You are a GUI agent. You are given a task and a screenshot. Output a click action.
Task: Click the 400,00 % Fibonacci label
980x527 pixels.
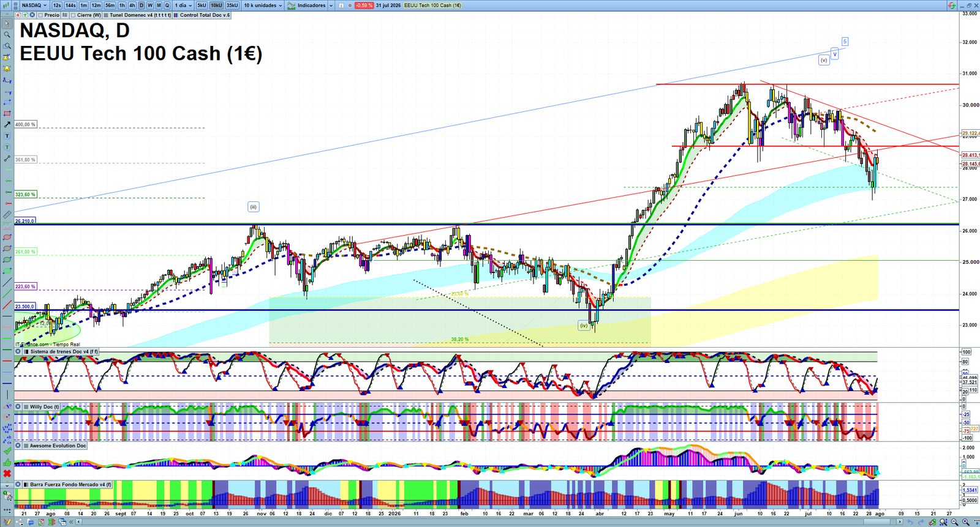pyautogui.click(x=25, y=124)
